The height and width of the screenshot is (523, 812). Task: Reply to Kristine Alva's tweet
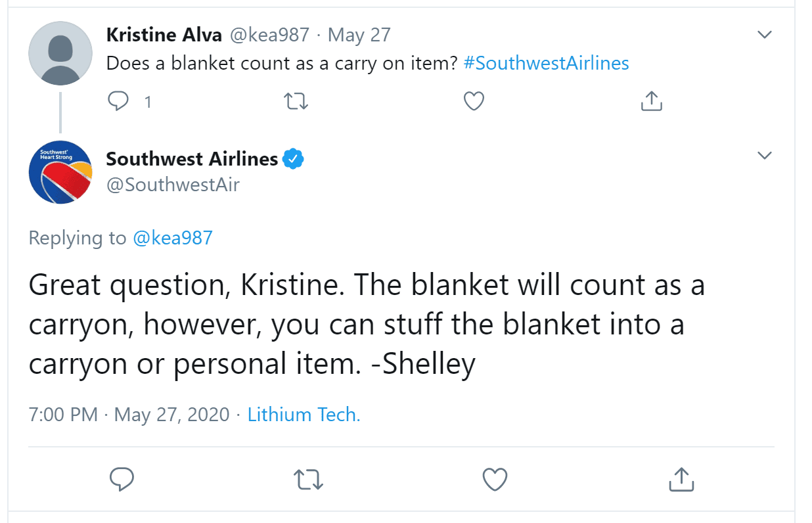point(118,101)
